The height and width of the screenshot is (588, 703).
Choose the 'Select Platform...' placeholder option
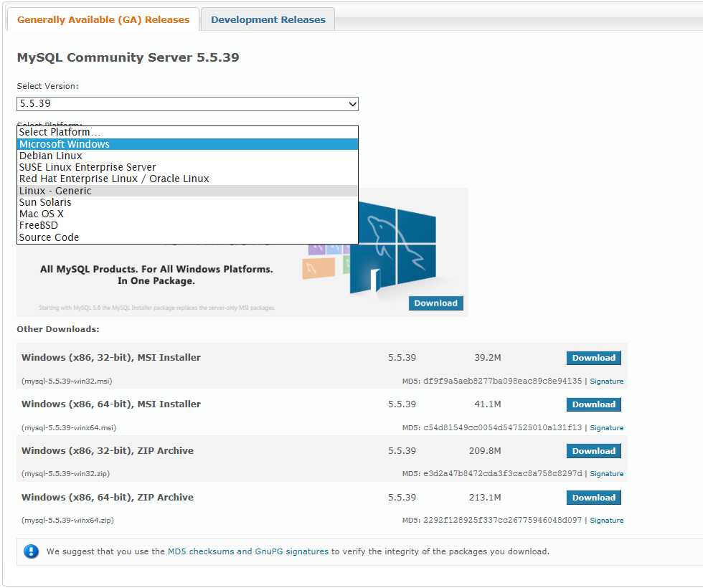click(x=187, y=132)
